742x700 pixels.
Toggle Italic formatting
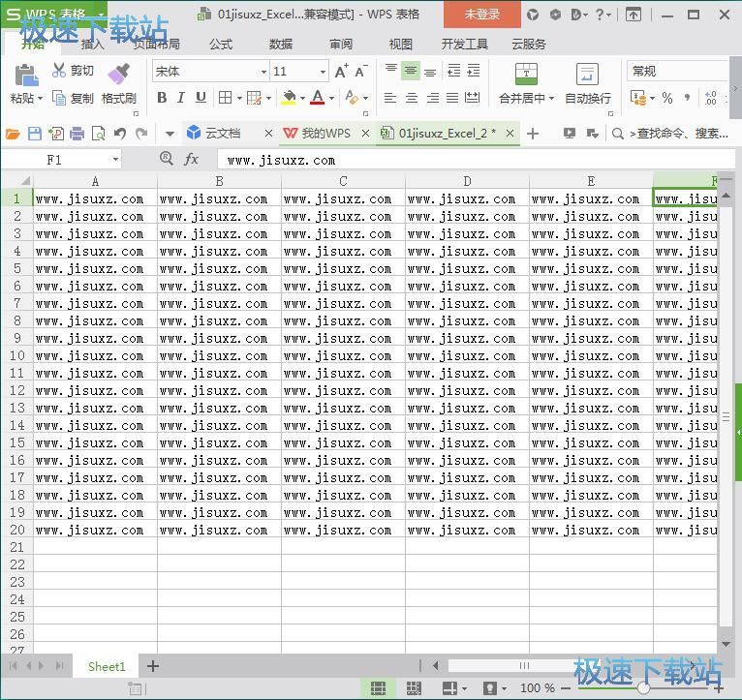[181, 98]
